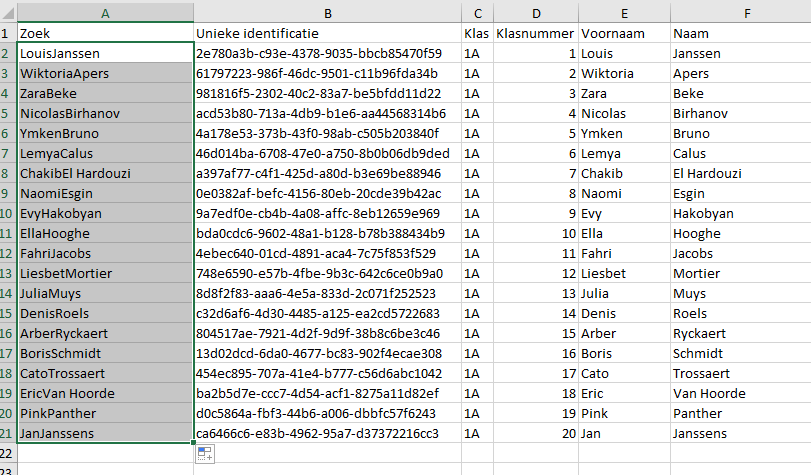Screen dimensions: 811x475
Task: Select cell containing 'LiesbetMortier'
Action: pos(106,273)
